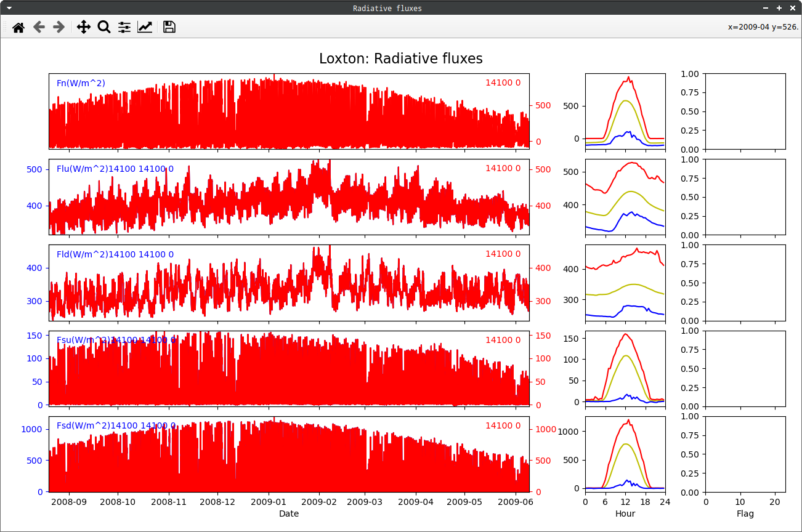
Task: Maximize the Radiative fluxes window
Action: point(779,8)
